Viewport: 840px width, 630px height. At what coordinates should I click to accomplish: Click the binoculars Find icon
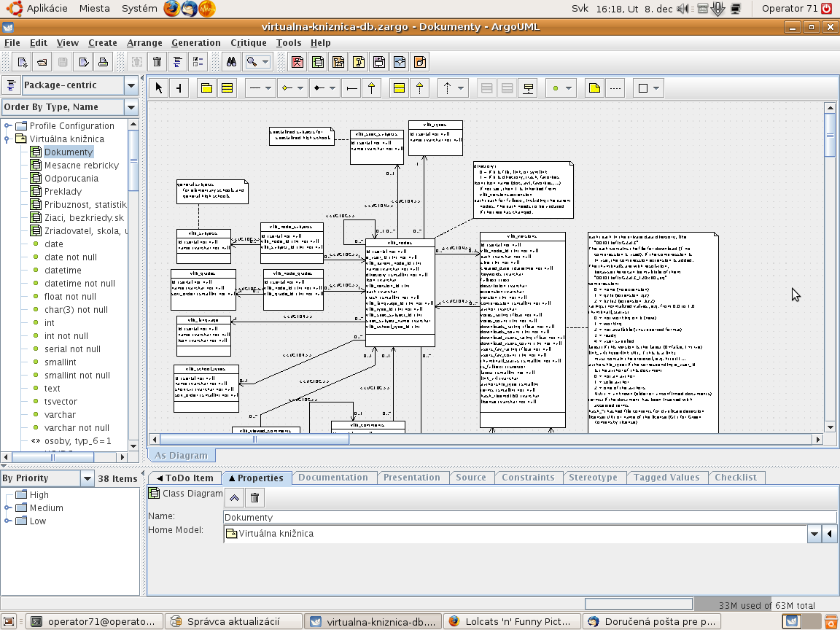[x=230, y=62]
